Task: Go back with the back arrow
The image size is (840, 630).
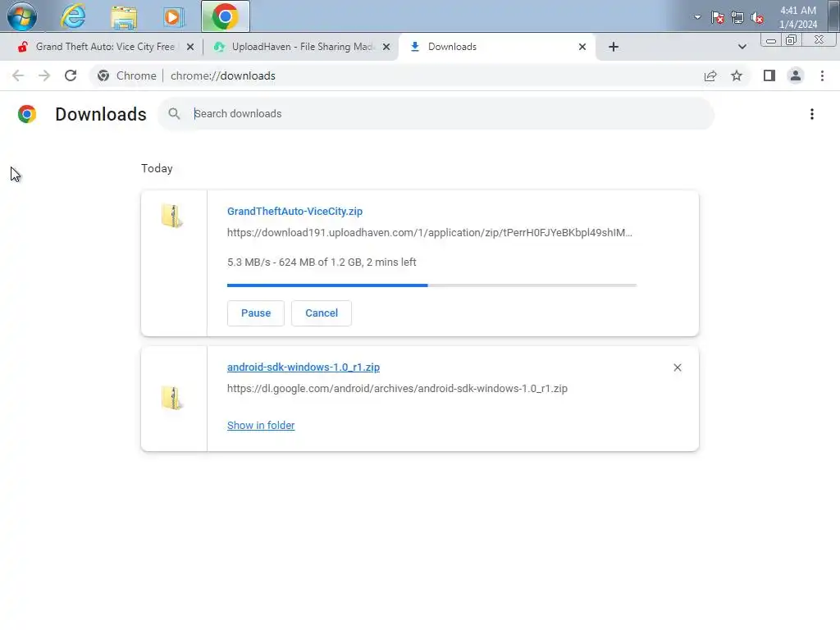Action: tap(18, 75)
